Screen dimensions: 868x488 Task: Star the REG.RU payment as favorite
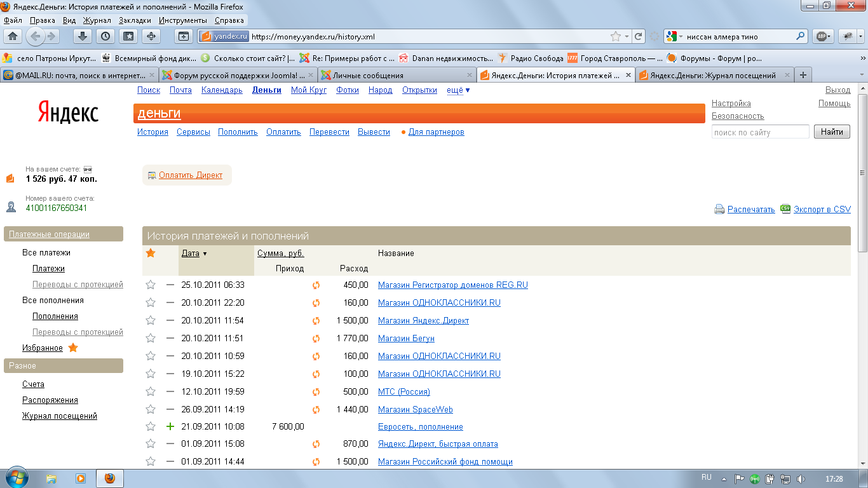151,285
